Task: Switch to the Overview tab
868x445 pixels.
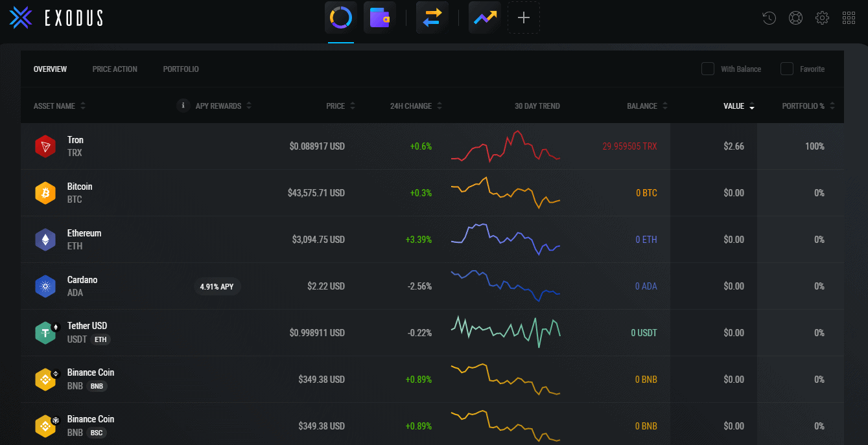Action: 50,69
